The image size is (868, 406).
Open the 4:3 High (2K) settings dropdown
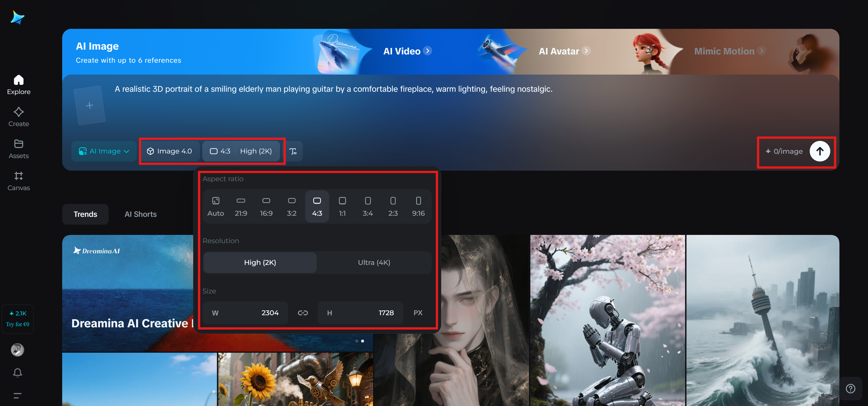pyautogui.click(x=241, y=151)
